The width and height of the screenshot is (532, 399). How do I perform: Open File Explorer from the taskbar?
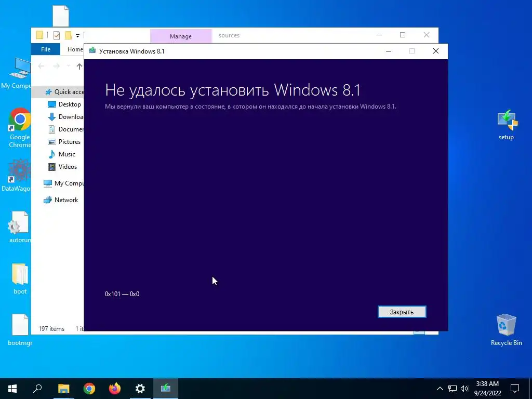coord(63,389)
